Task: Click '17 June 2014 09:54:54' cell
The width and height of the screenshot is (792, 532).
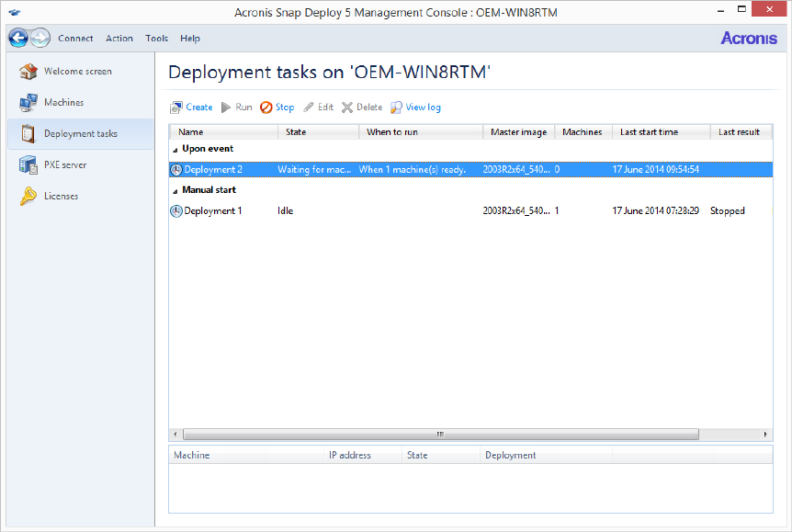Action: (x=656, y=170)
